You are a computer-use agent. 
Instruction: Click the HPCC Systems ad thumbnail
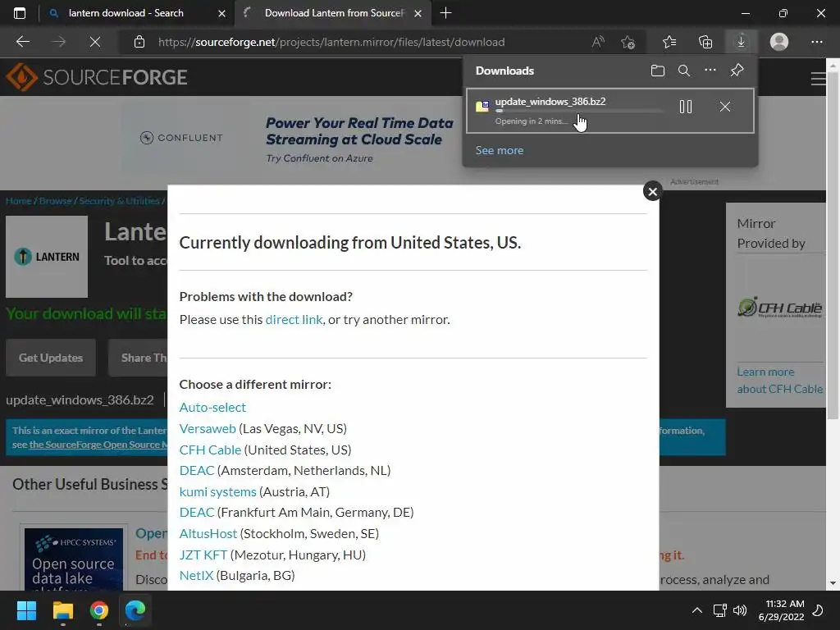(73, 559)
